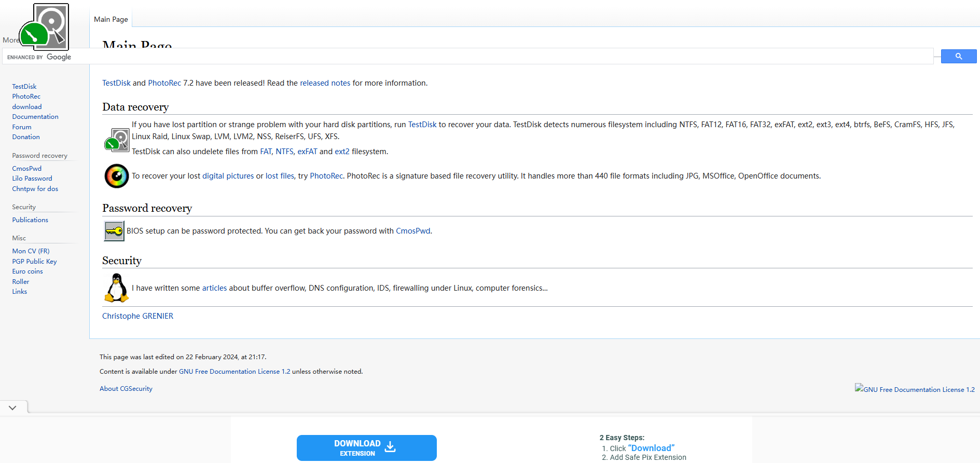Collapse the ad panel with chevron arrow

point(12,407)
